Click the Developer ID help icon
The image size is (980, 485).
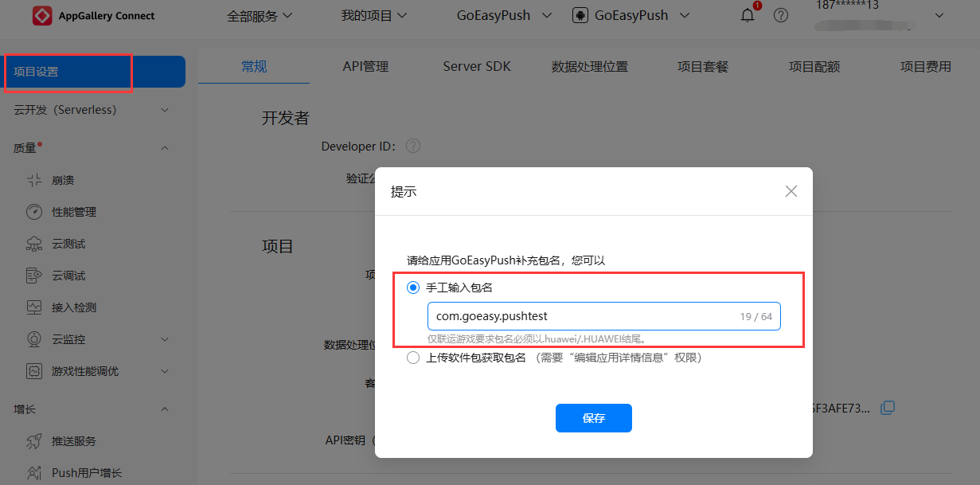(412, 146)
